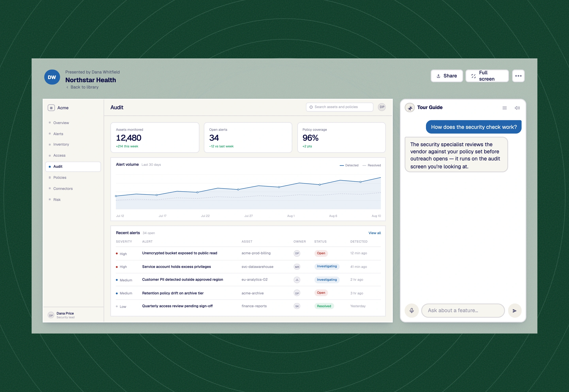Viewport: 569px width, 392px height.
Task: Click the Dana Price name in sidebar
Action: (65, 313)
